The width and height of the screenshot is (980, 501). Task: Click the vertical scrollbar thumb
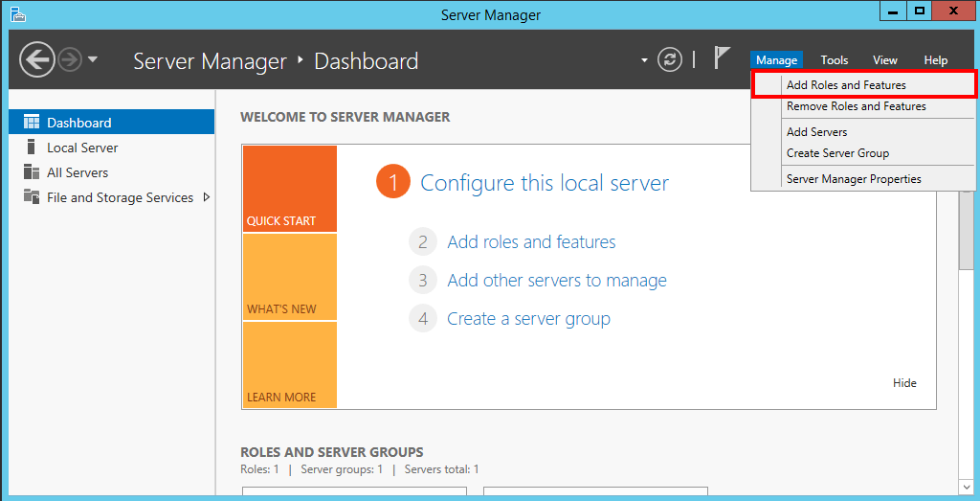966,228
